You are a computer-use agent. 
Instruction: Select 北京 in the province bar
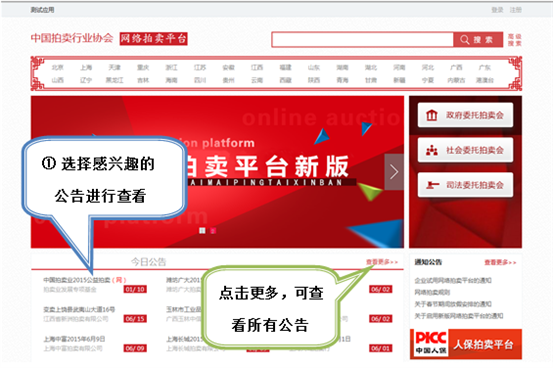coord(57,67)
